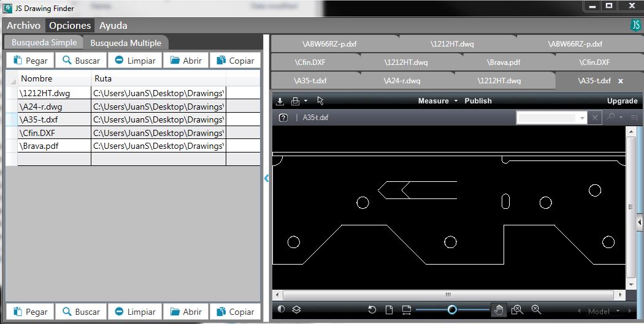Viewport: 644px width, 324px height.
Task: Open the Model layout dropdown
Action: tap(603, 311)
